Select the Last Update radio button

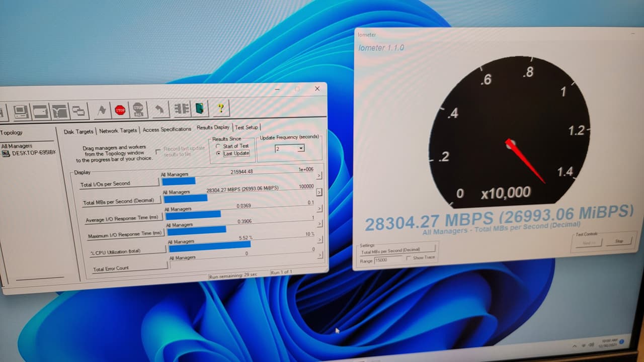pos(218,153)
